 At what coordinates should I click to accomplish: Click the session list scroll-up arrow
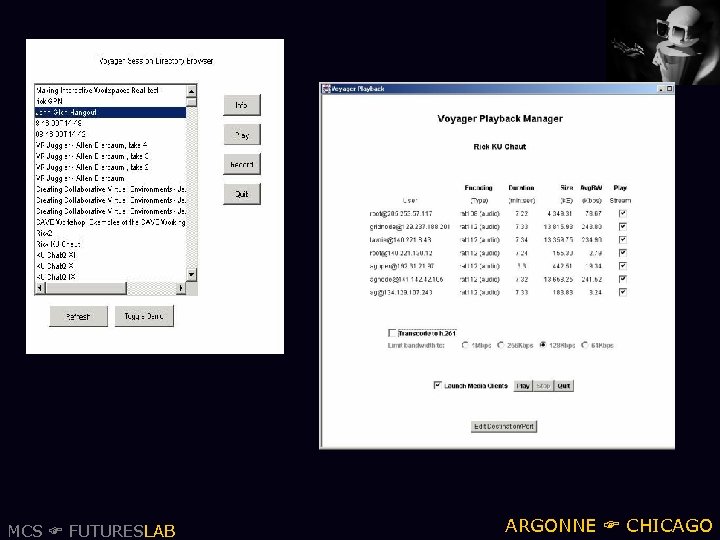(191, 91)
